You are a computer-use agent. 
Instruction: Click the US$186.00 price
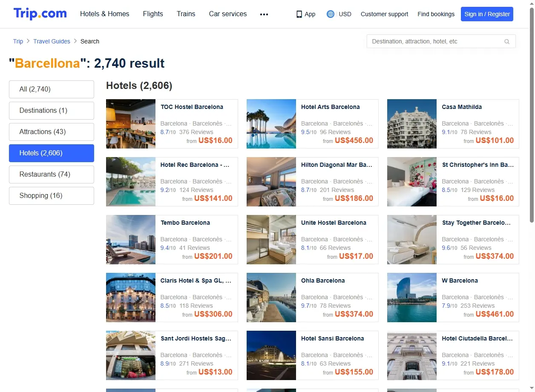coord(354,198)
